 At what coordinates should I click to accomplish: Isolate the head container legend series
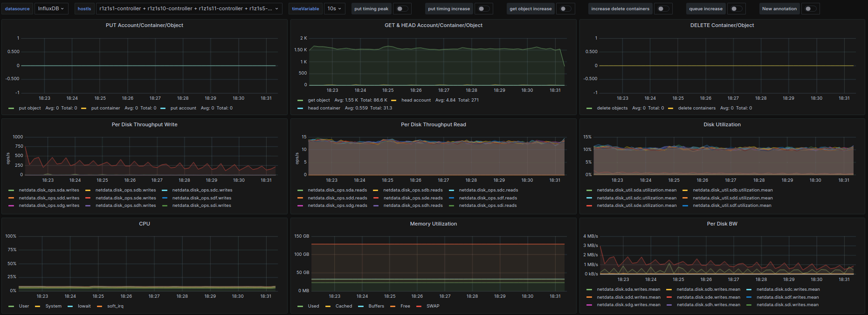click(x=324, y=108)
